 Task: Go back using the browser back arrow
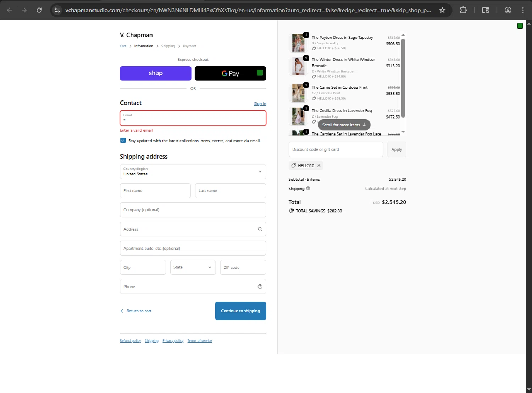coord(10,10)
